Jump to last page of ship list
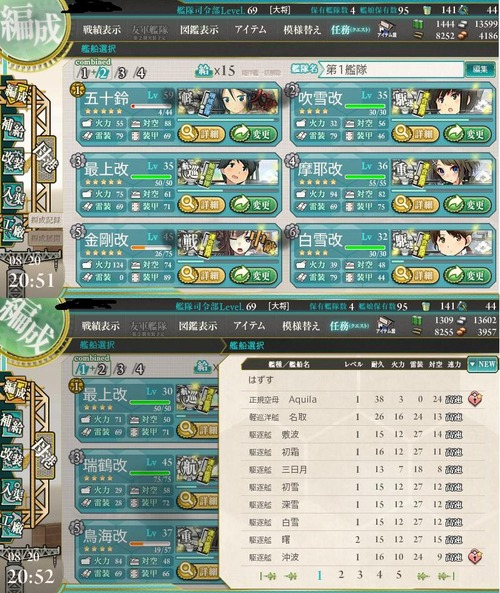 pyautogui.click(x=446, y=576)
